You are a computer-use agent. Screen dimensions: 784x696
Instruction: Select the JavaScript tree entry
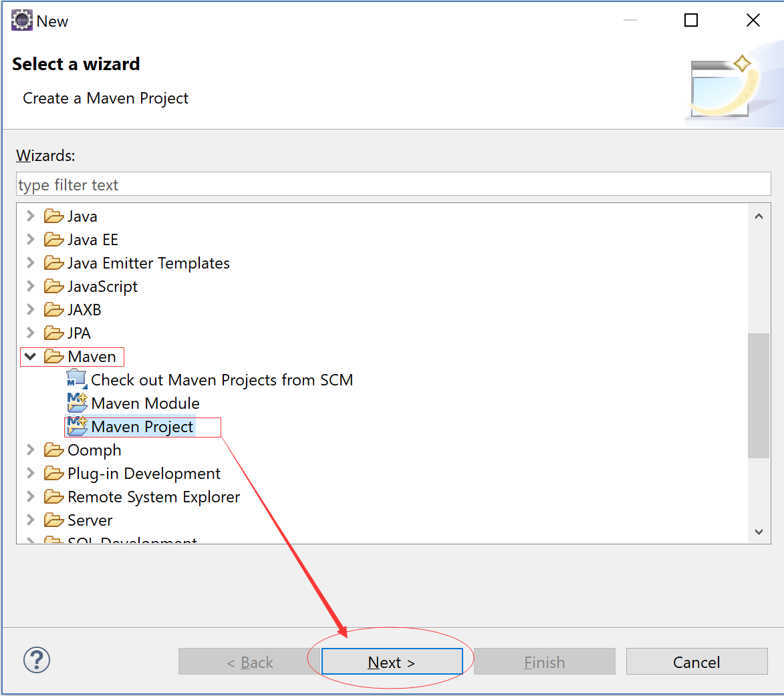pos(102,287)
